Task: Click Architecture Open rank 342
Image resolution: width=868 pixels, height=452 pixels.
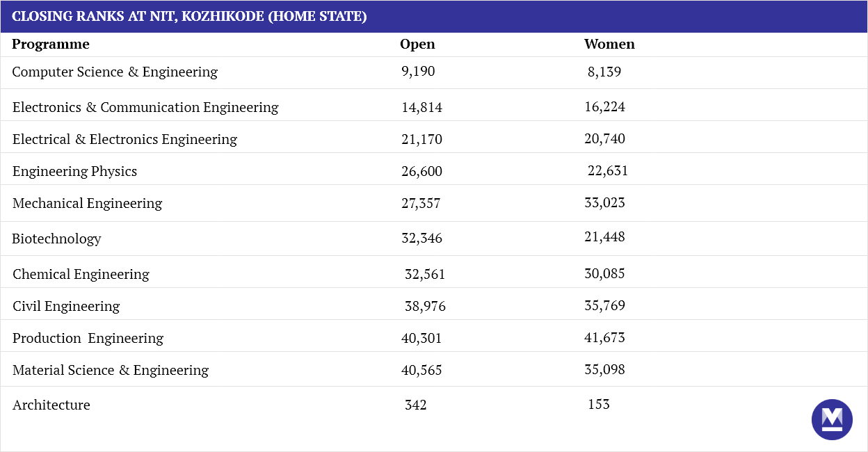Action: (416, 405)
